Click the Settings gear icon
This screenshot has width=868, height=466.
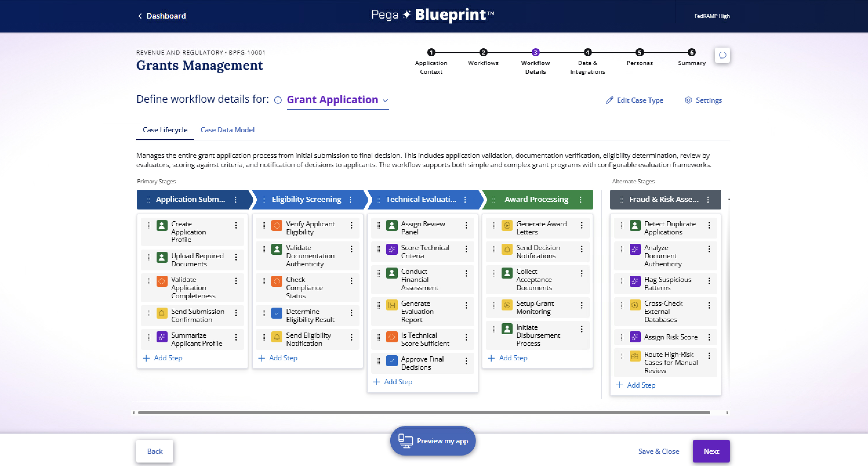coord(688,100)
